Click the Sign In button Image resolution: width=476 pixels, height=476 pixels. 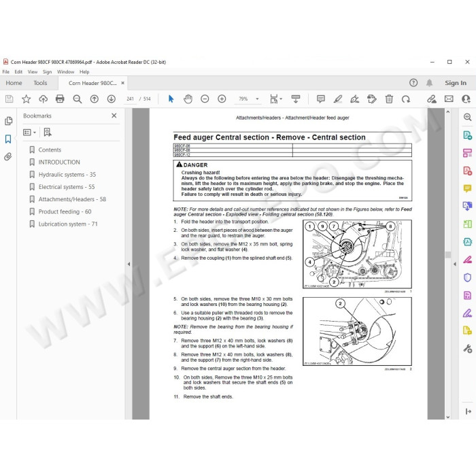(456, 83)
